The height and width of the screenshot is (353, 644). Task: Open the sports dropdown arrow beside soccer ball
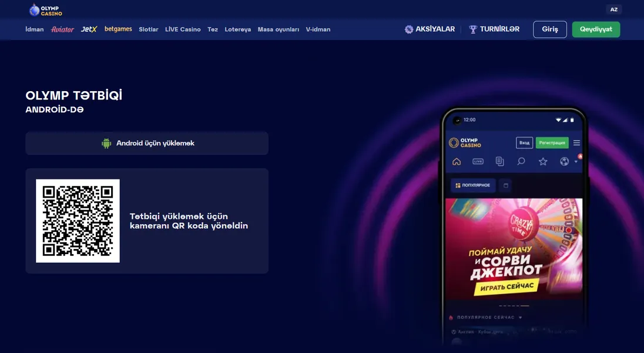[x=576, y=162]
